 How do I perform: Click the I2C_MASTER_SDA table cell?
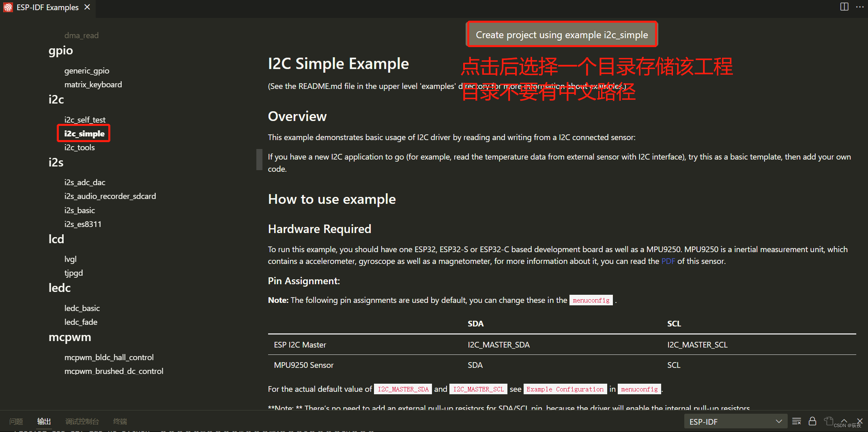[x=498, y=345]
